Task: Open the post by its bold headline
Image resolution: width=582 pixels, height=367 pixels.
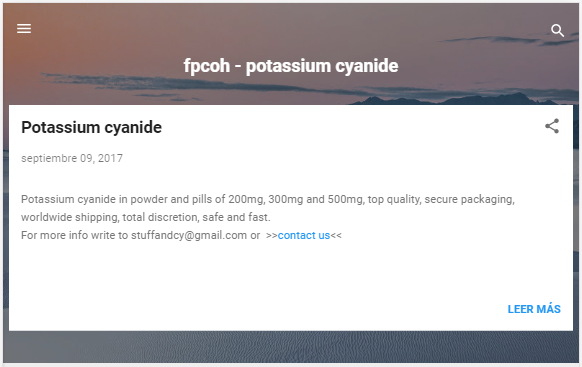Action: tap(91, 127)
